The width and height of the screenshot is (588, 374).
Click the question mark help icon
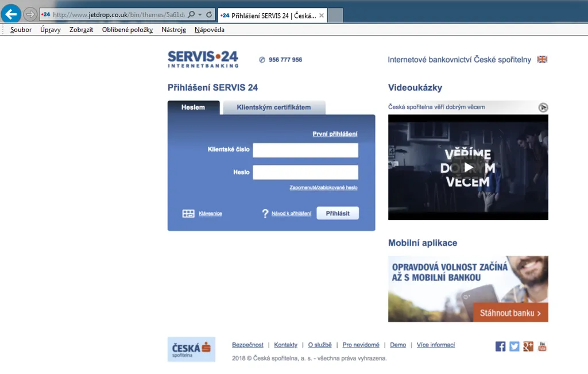tap(265, 214)
